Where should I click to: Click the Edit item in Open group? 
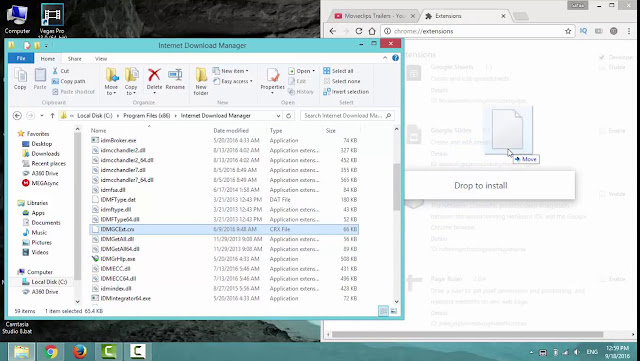point(297,81)
